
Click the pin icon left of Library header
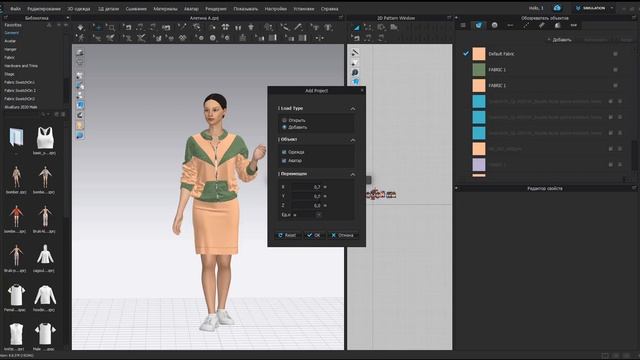coord(6,18)
